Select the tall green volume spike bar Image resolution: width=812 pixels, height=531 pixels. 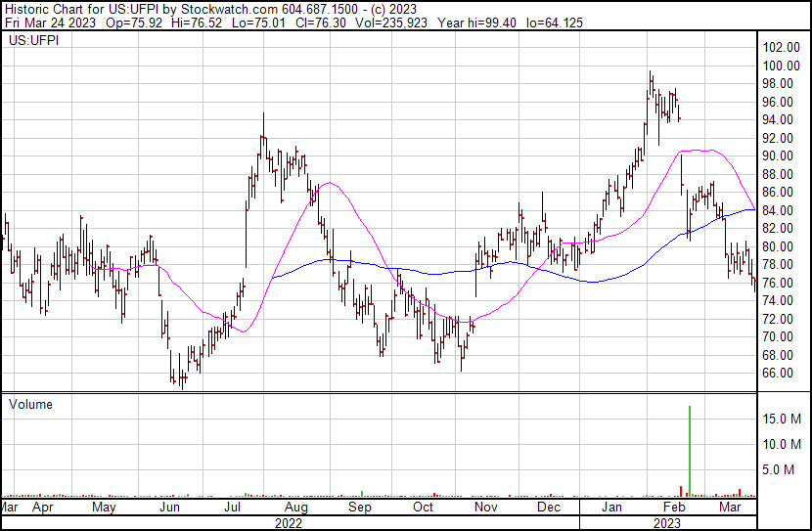690,451
